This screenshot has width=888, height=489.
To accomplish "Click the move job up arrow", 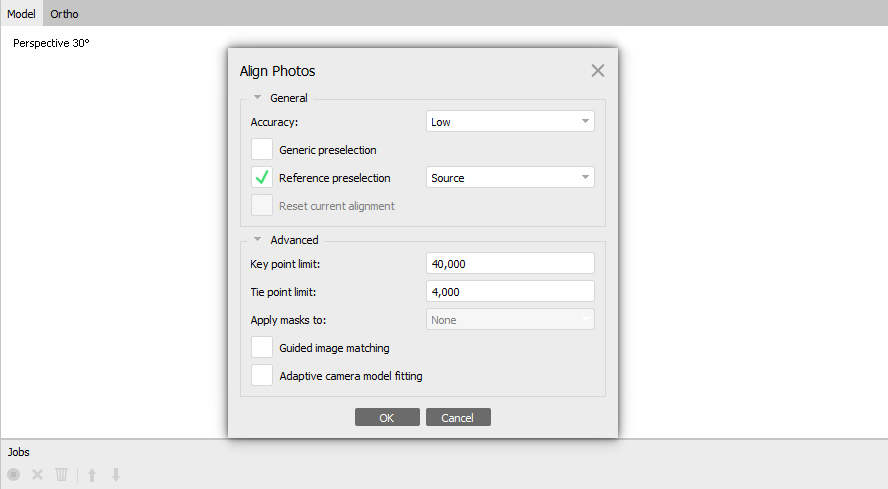I will click(92, 475).
